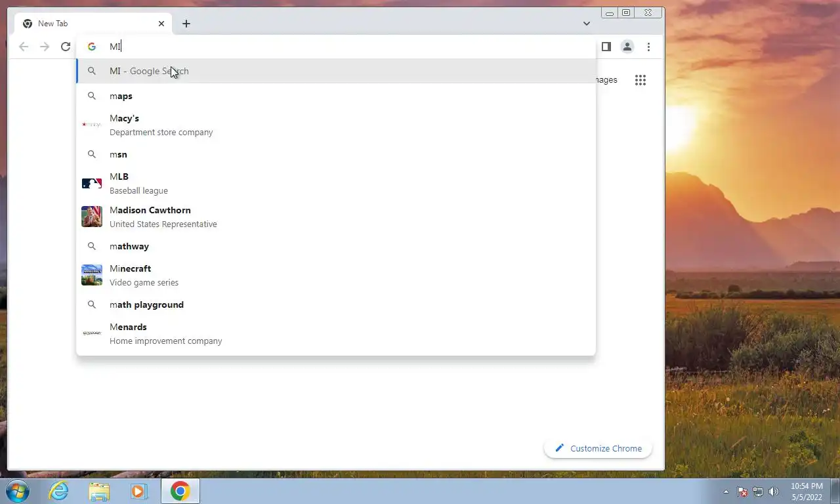Launch Internet Explorer from taskbar
Image resolution: width=840 pixels, height=504 pixels.
[58, 491]
